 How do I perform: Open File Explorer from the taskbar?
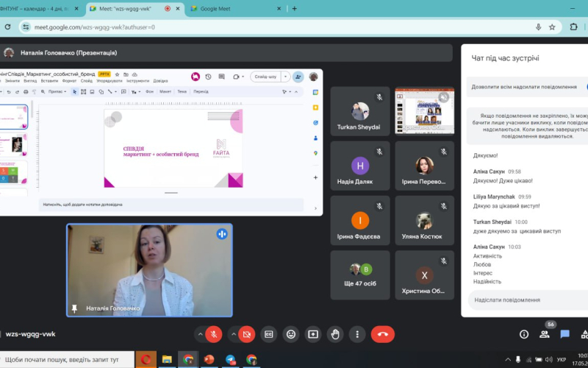[167, 360]
